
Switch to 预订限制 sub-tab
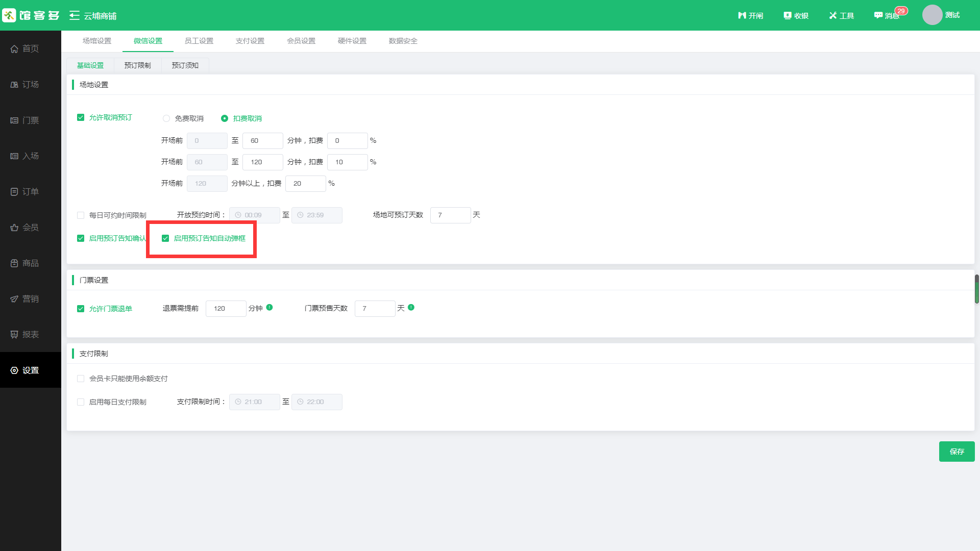137,65
